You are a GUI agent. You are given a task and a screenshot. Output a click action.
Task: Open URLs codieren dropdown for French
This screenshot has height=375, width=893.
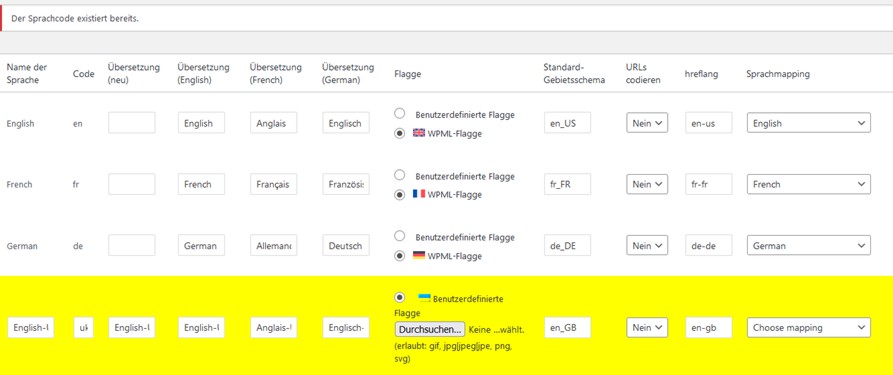coord(647,184)
